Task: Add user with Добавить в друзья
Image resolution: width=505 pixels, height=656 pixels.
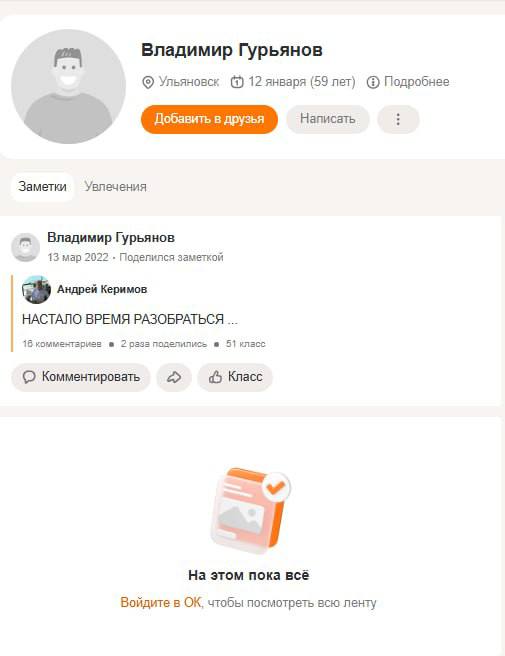Action: pos(209,119)
